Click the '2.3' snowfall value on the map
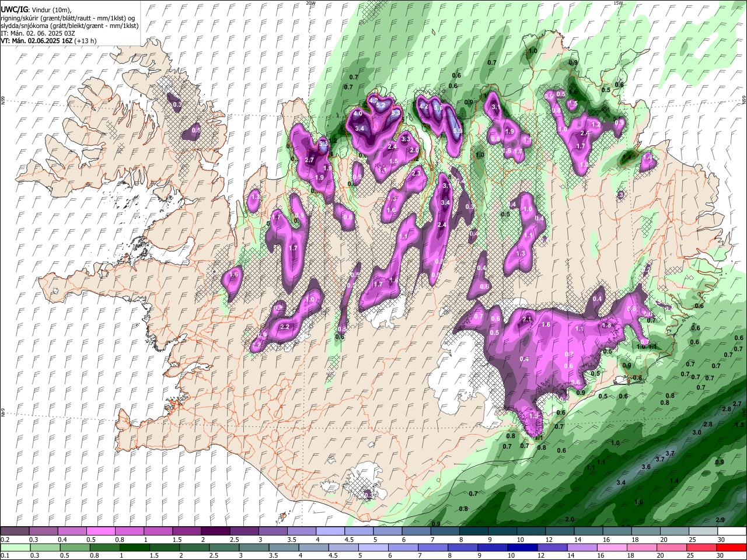The height and width of the screenshot is (560, 747). (416, 173)
